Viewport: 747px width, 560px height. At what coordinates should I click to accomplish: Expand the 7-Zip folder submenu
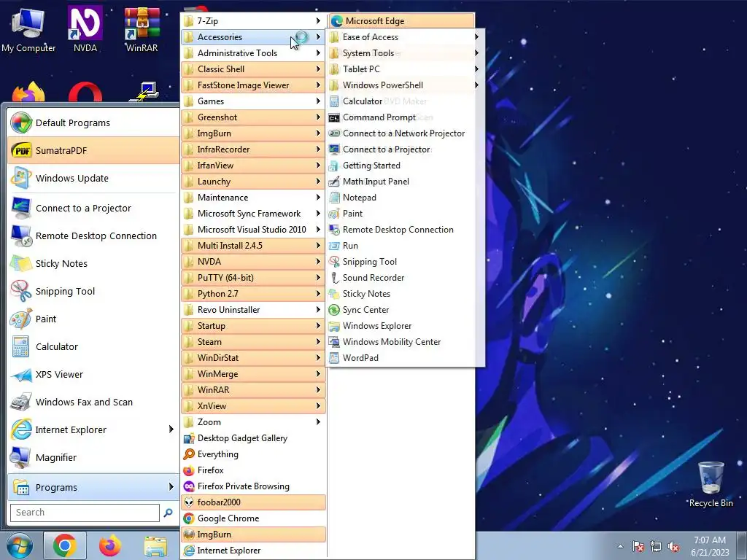[253, 21]
